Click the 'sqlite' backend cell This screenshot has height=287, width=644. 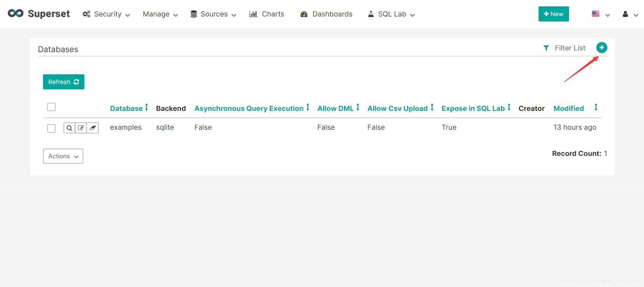pos(165,127)
